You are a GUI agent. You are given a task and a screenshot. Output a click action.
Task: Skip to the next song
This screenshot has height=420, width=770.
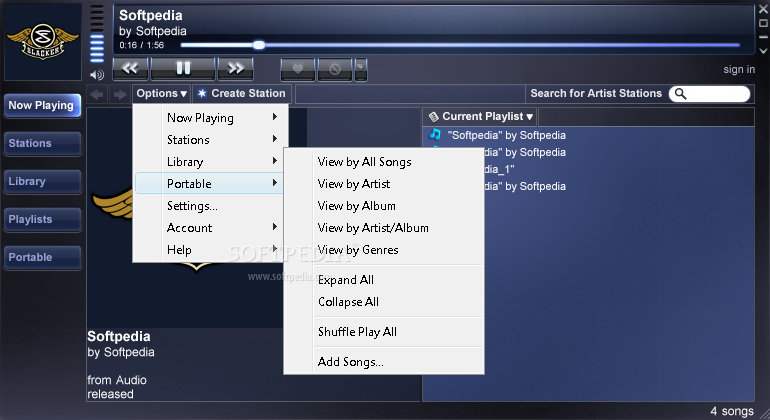(236, 68)
